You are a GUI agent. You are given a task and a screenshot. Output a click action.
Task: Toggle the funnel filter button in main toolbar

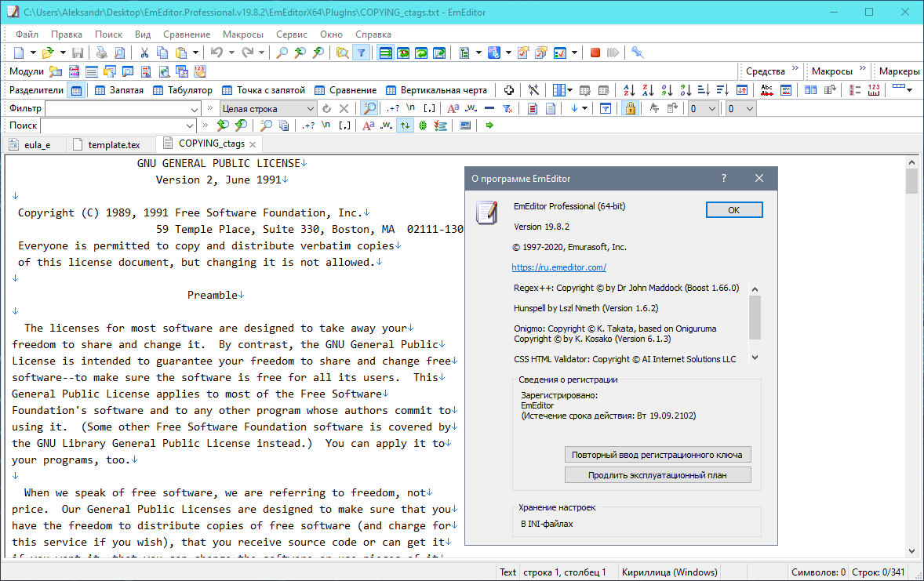point(362,53)
